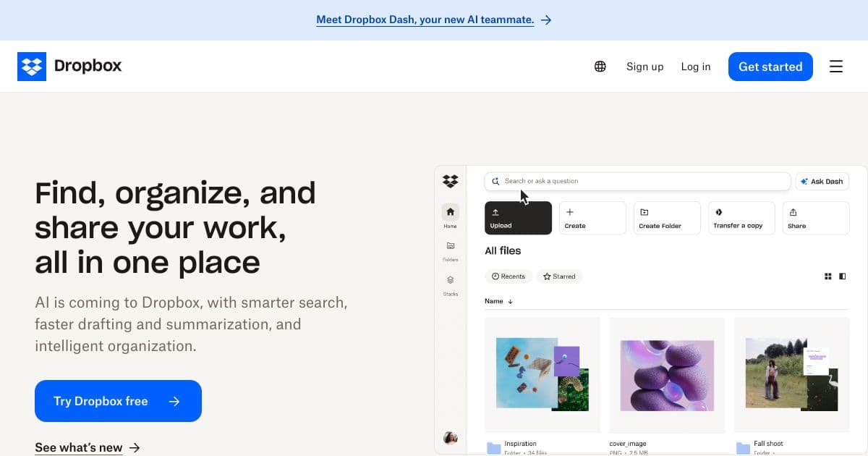
Task: Click the language globe icon in the header
Action: (x=600, y=66)
